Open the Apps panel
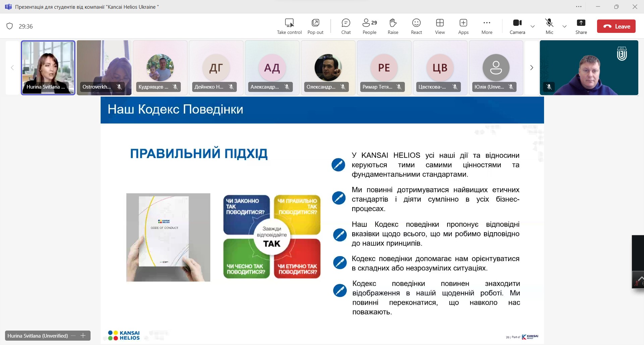Viewport: 644px width, 345px height. tap(463, 26)
